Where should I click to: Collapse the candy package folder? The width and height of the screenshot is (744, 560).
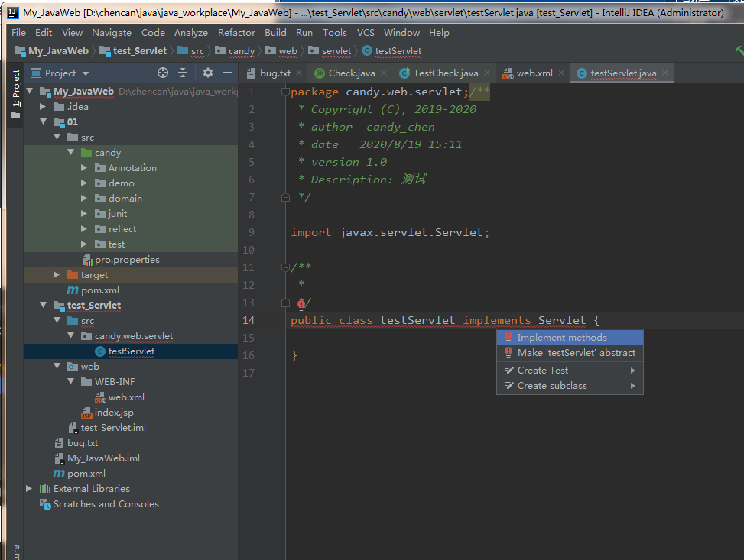pos(70,152)
